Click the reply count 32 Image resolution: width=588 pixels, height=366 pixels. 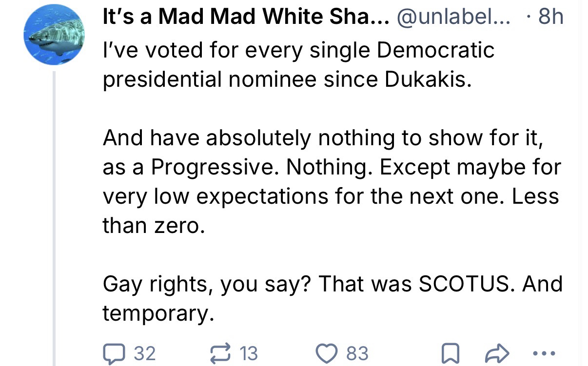point(144,353)
